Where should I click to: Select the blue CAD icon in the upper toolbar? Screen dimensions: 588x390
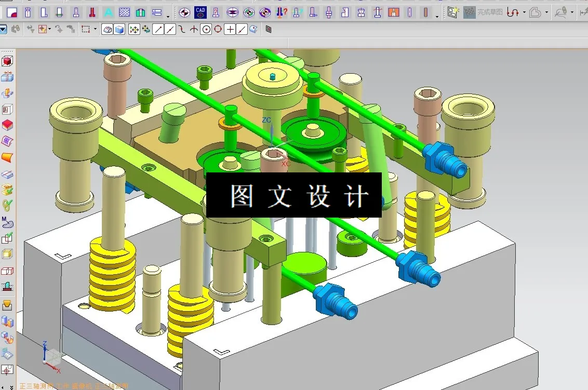click(201, 12)
